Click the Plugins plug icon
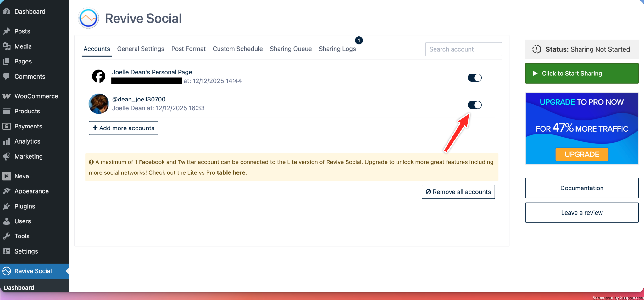644x300 pixels. pos(7,206)
